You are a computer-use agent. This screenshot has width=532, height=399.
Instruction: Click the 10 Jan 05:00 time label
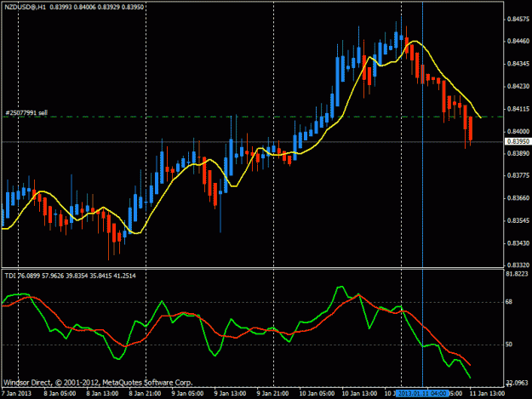(x=317, y=393)
